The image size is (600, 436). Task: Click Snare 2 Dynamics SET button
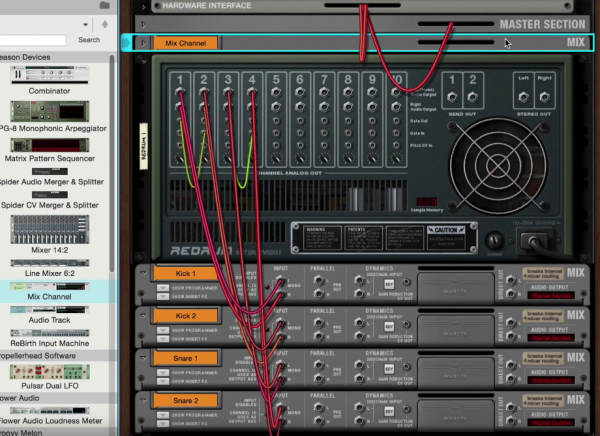coord(389,411)
